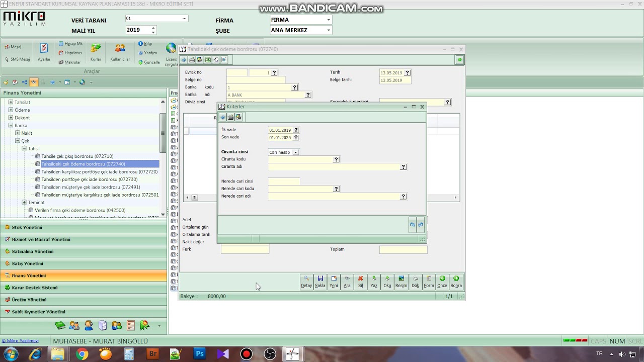Click the Yaz export button
The image size is (644, 362).
374,282
